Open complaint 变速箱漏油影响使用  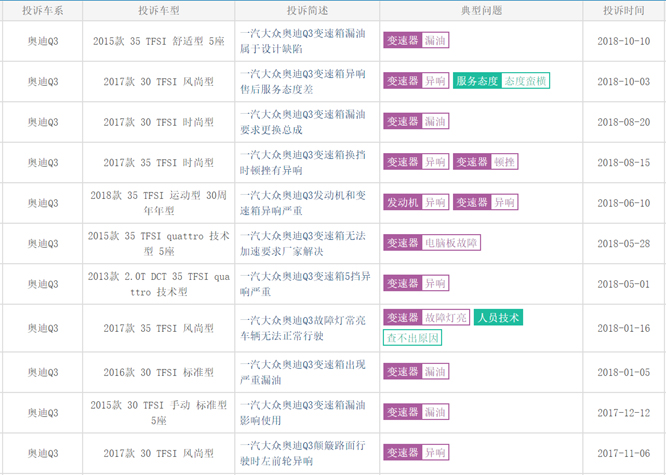[x=302, y=413]
